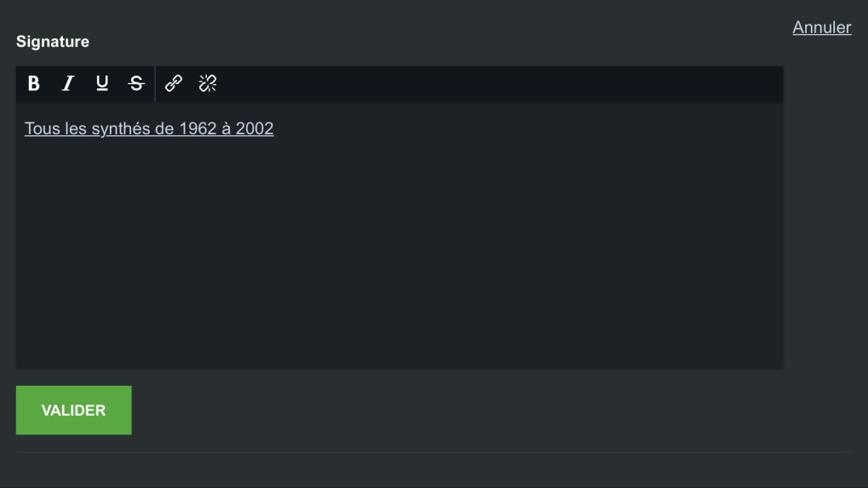The width and height of the screenshot is (868, 488).
Task: Underline the signature text
Action: point(102,83)
